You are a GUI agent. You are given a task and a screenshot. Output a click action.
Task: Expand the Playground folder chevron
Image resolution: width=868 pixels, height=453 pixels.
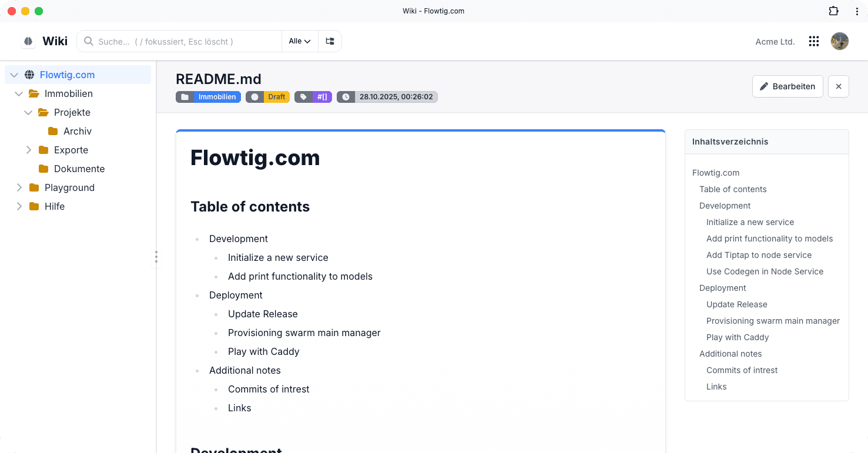coord(19,187)
